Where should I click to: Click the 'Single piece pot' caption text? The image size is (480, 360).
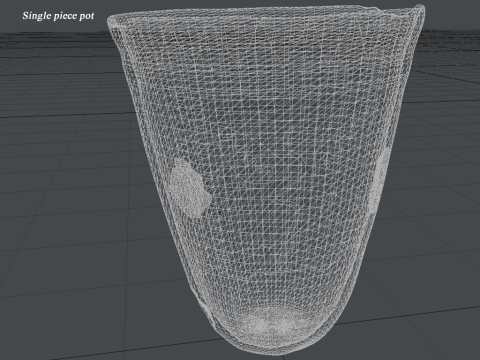tap(58, 16)
